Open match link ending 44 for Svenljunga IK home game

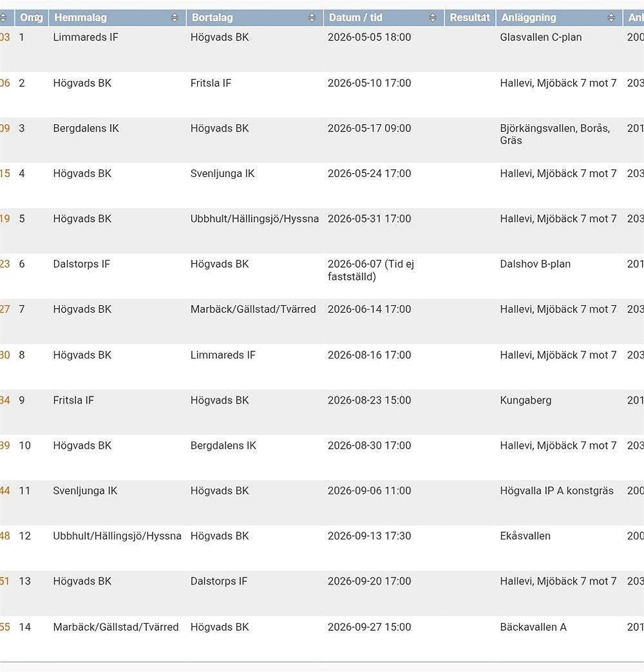point(5,491)
